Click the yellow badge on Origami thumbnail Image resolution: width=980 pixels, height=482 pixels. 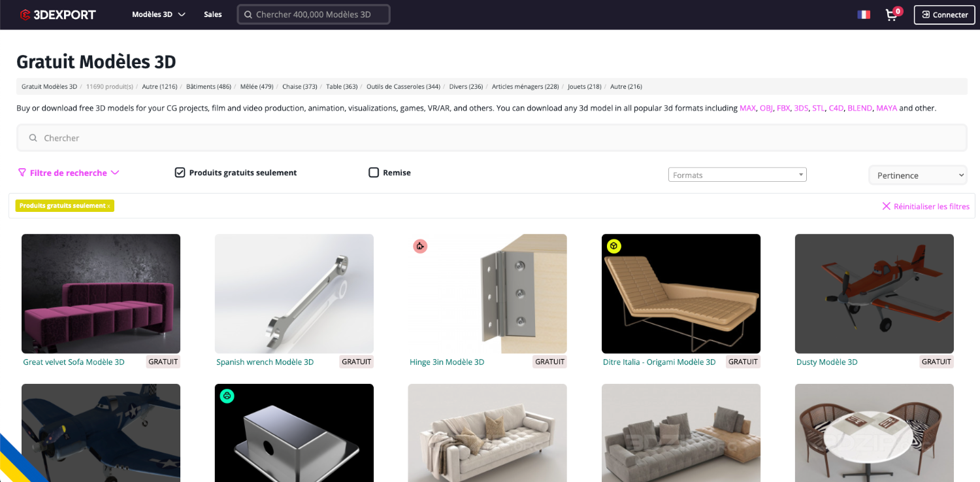(x=613, y=246)
